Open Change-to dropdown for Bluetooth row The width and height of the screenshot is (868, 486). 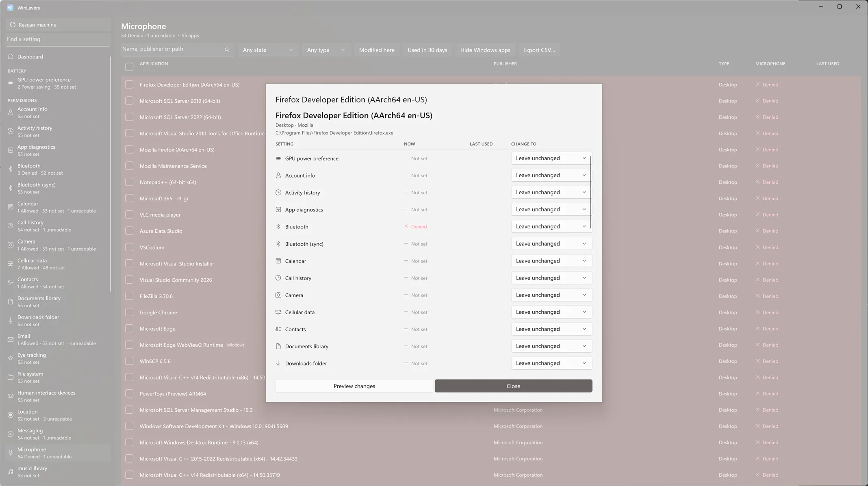[551, 226]
